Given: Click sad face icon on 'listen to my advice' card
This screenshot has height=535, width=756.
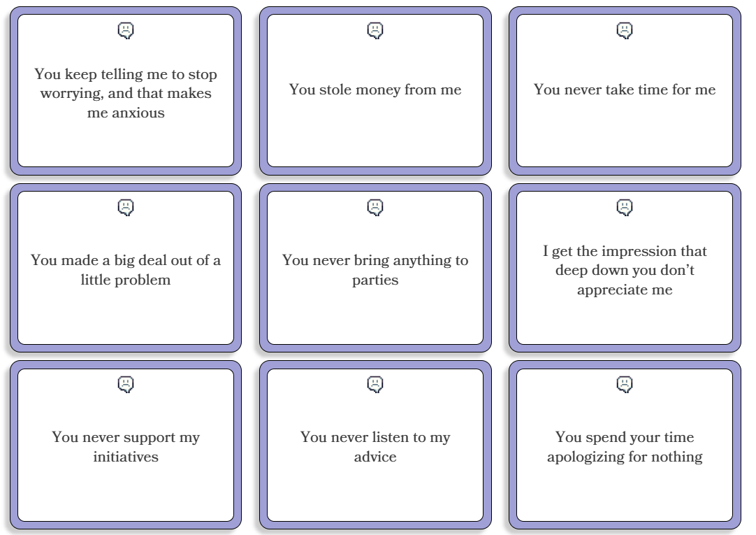Looking at the screenshot, I should (x=375, y=385).
